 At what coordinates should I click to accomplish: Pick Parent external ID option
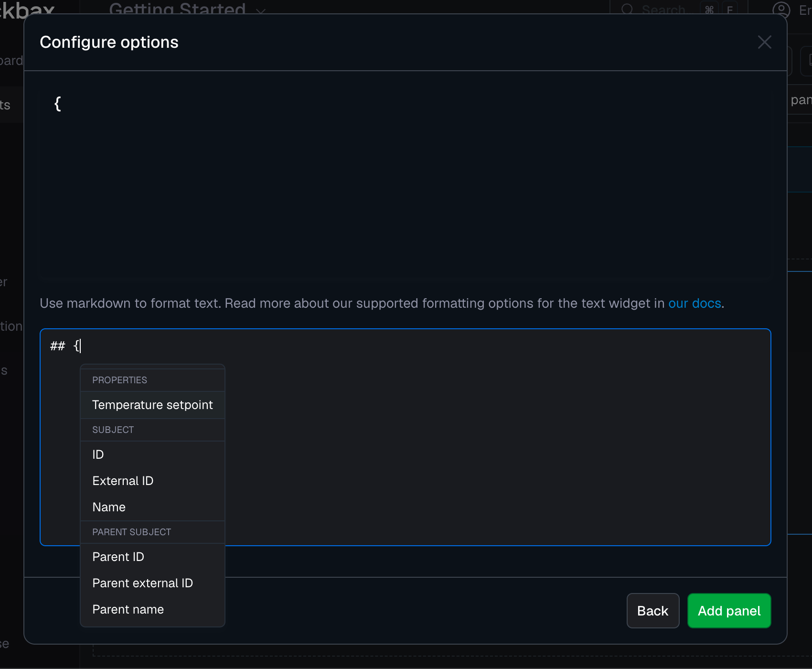pos(152,583)
